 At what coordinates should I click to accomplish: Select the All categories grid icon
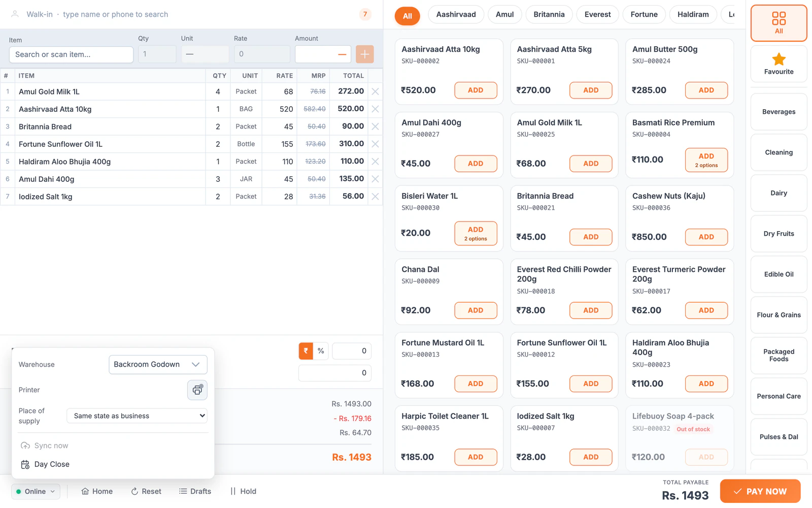(779, 23)
